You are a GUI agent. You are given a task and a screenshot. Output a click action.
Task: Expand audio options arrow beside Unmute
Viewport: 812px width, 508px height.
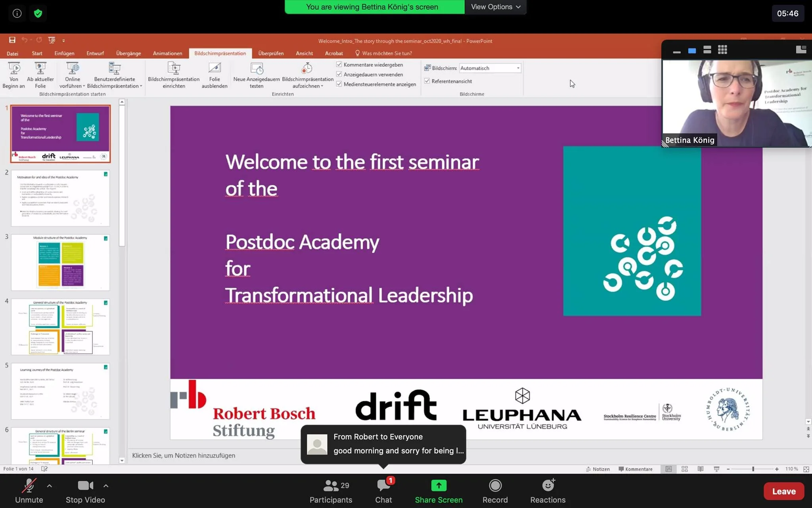tap(49, 485)
